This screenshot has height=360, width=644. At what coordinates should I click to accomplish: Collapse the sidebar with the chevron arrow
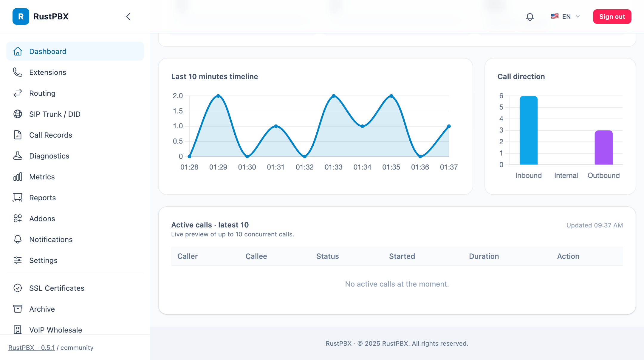point(128,17)
